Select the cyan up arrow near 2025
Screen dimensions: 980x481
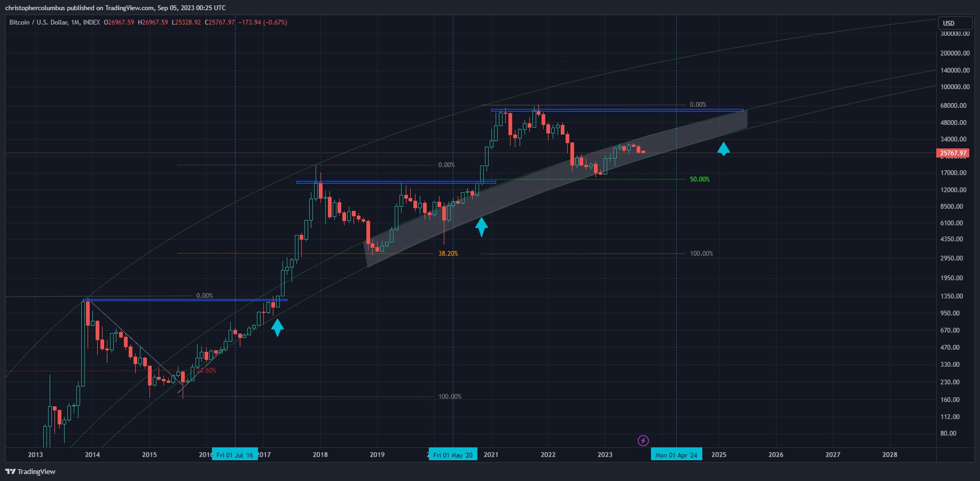723,149
